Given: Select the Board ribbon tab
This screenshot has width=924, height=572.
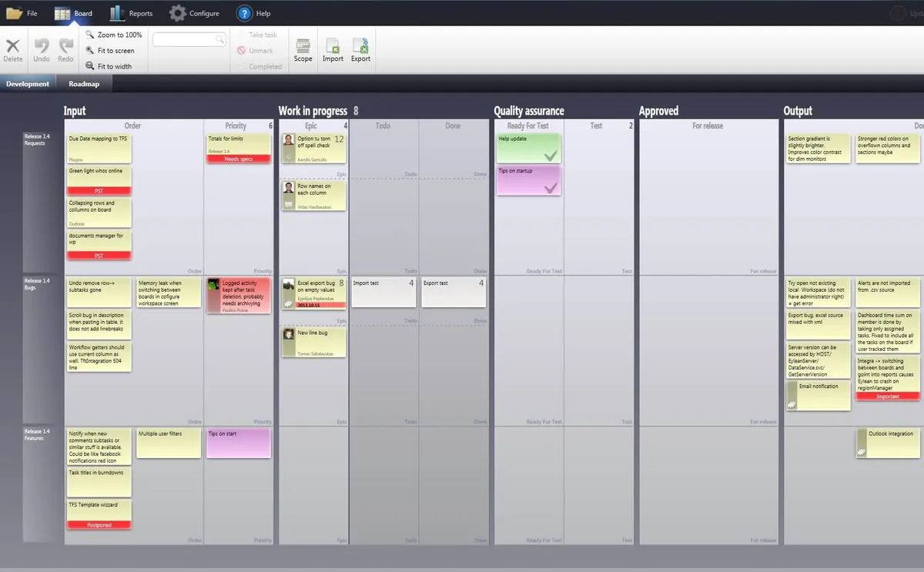Looking at the screenshot, I should pyautogui.click(x=74, y=13).
